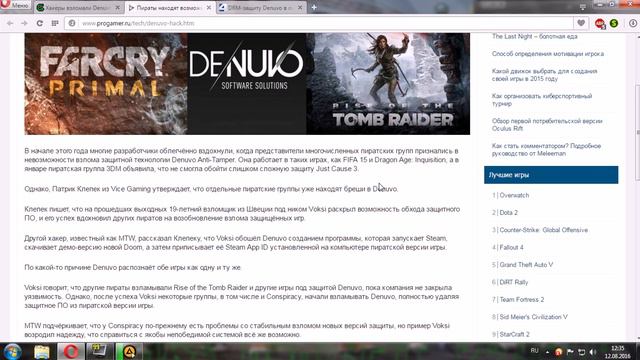Screen dimensions: 640x360
Task: Click the Opera taskbar icon
Action: (71, 351)
